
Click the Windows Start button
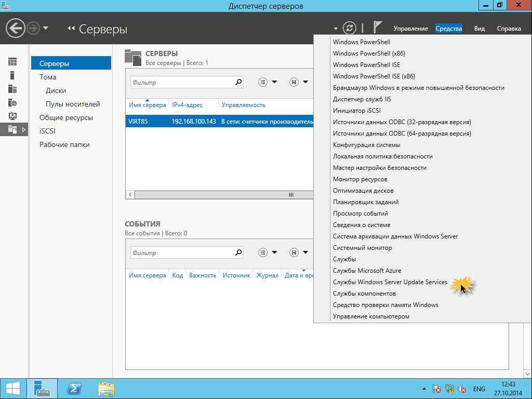pyautogui.click(x=13, y=389)
